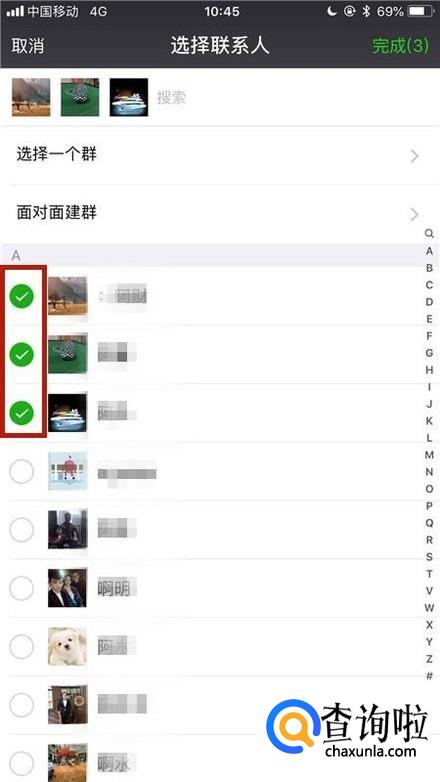Tap the battery icon in the status bar

(421, 11)
